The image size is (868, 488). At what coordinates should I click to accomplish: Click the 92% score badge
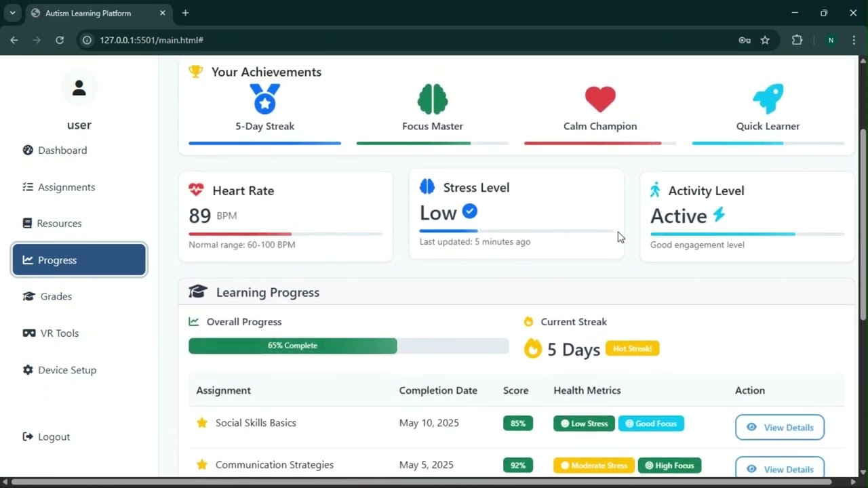[518, 466]
